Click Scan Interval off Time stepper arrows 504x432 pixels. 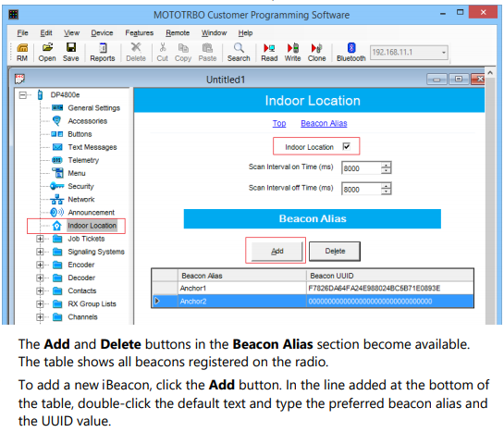(386, 189)
